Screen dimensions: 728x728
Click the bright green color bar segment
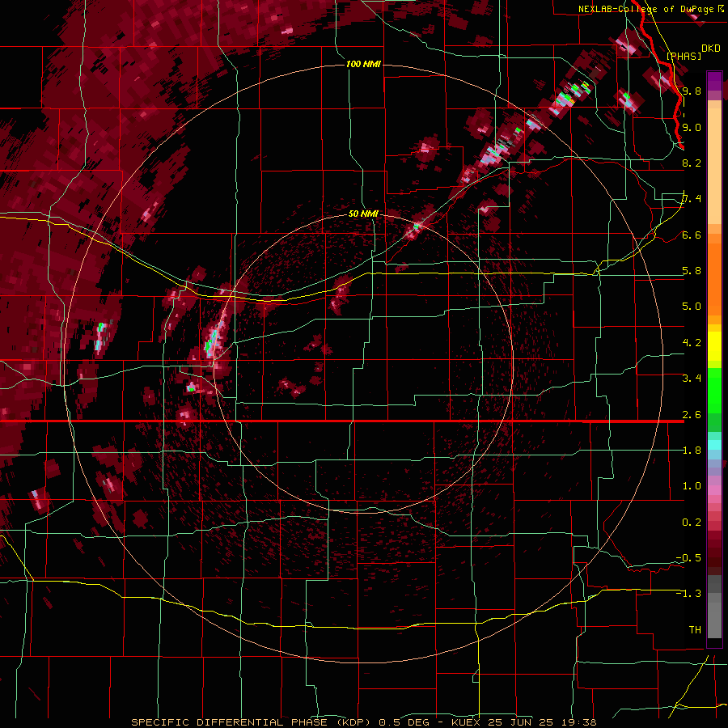coord(714,389)
